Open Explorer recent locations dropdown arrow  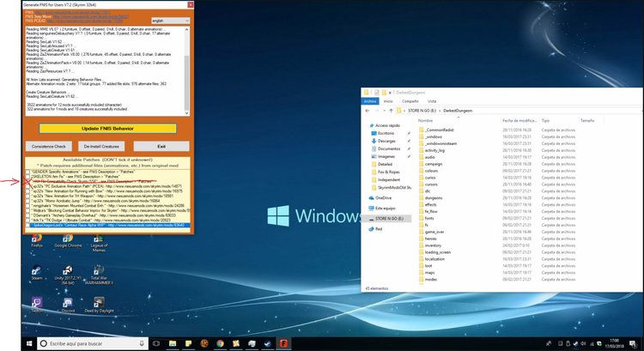click(384, 111)
